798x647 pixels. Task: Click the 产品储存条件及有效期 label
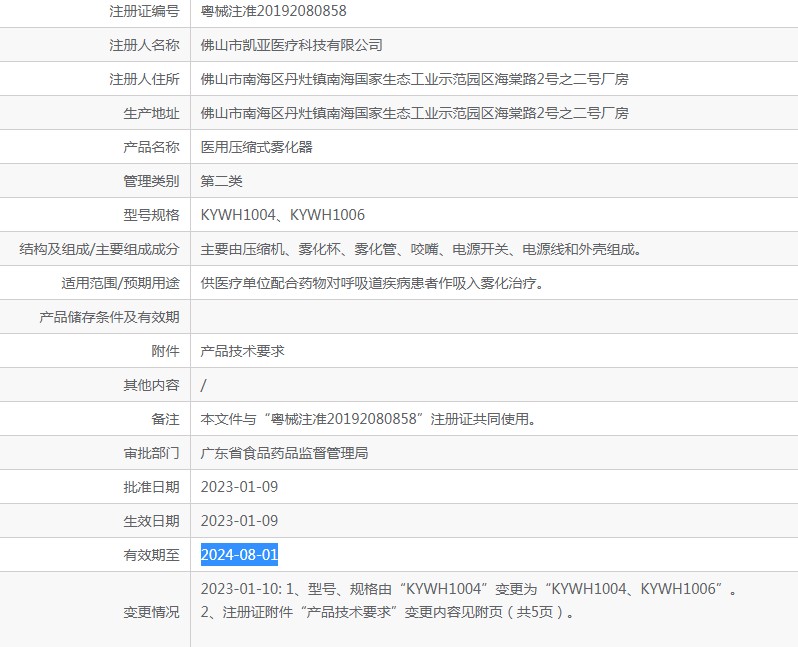point(109,317)
